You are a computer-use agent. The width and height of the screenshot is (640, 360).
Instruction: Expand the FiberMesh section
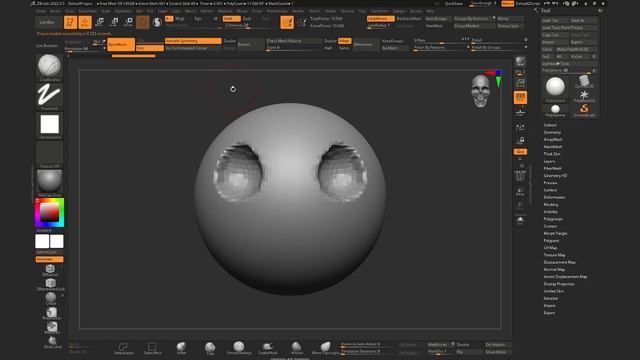click(553, 168)
